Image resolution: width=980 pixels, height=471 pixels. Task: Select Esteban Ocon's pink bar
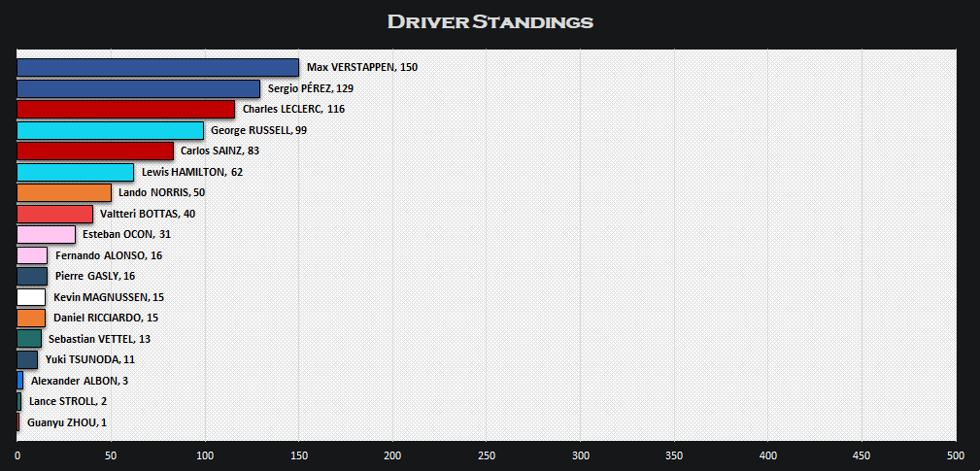click(46, 234)
